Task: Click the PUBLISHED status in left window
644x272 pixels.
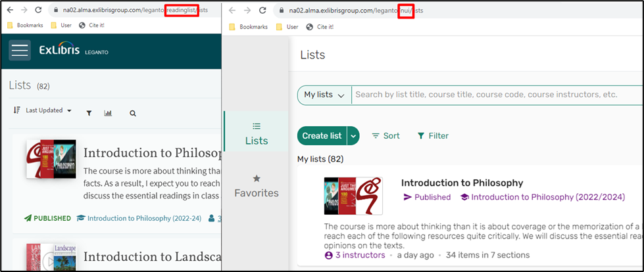Action: [47, 218]
